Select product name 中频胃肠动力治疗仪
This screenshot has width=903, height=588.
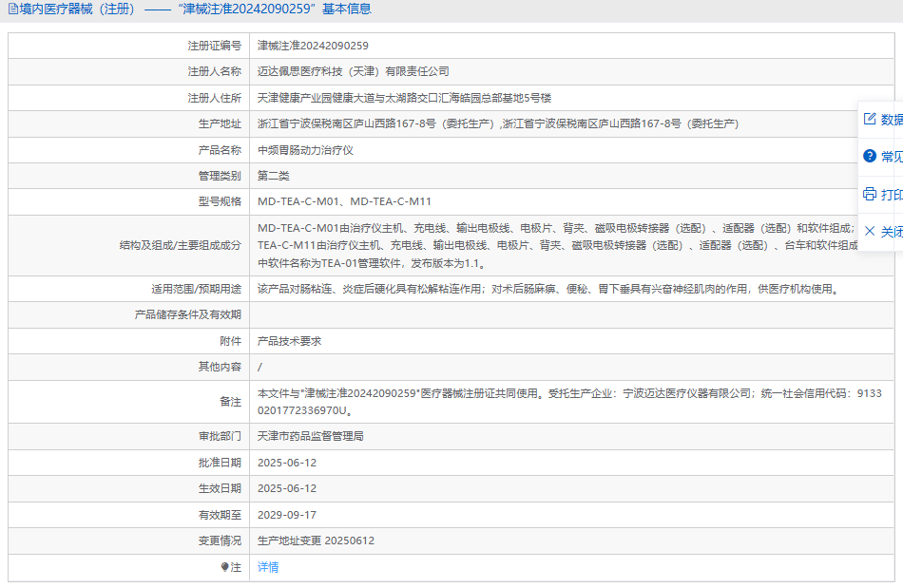point(305,150)
